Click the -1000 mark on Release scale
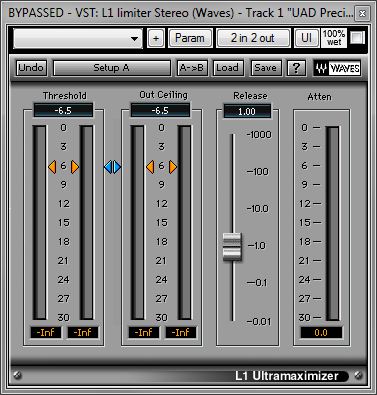This screenshot has width=377, height=395. pos(259,135)
